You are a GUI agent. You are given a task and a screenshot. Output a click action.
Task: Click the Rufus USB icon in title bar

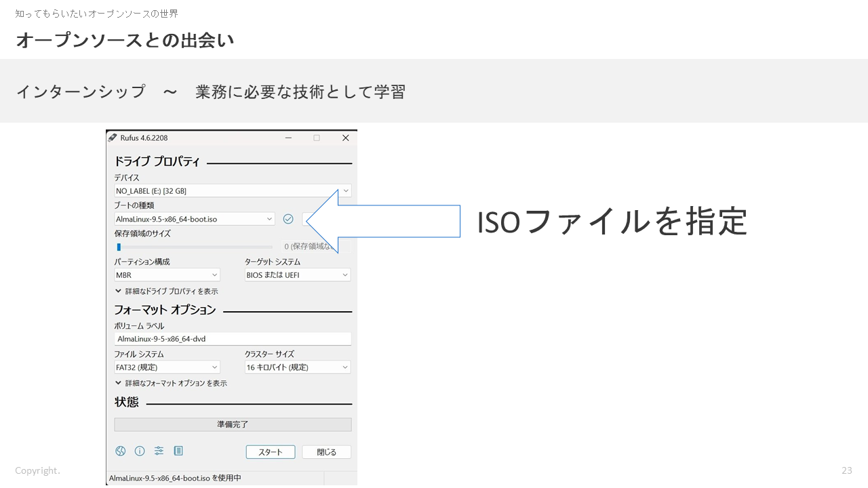(x=113, y=138)
